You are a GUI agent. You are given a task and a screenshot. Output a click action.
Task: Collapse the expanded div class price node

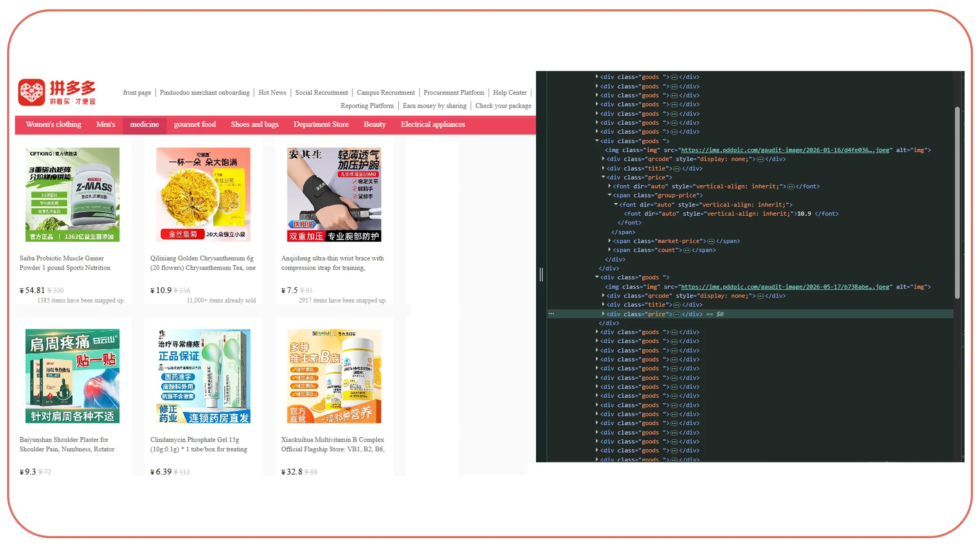pos(603,177)
